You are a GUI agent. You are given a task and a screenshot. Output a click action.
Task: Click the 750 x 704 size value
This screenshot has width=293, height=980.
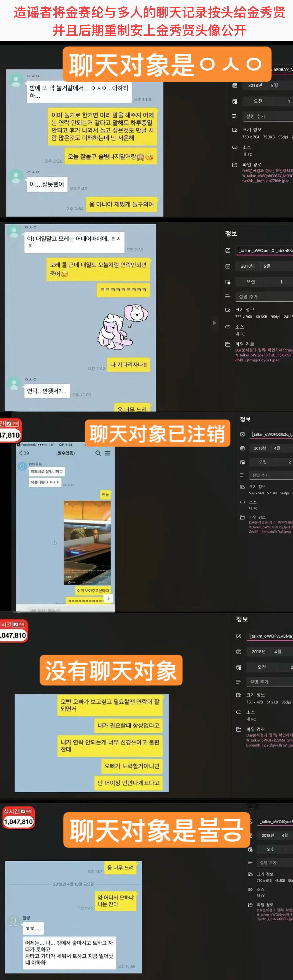coord(251,137)
